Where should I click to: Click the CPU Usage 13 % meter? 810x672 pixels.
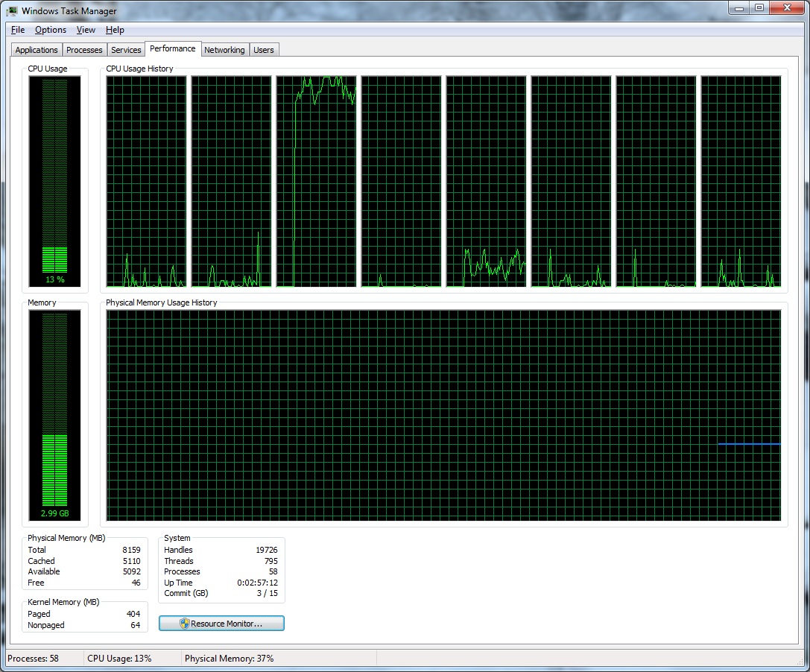[x=54, y=181]
